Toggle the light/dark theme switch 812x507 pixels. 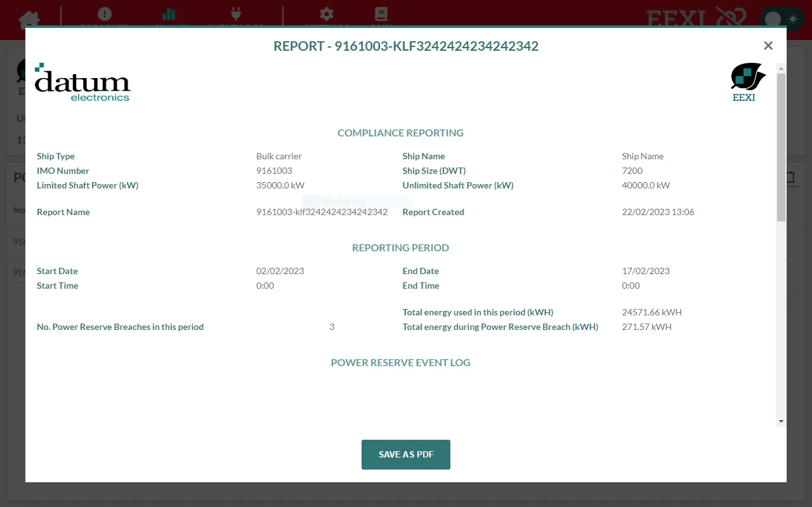point(782,19)
